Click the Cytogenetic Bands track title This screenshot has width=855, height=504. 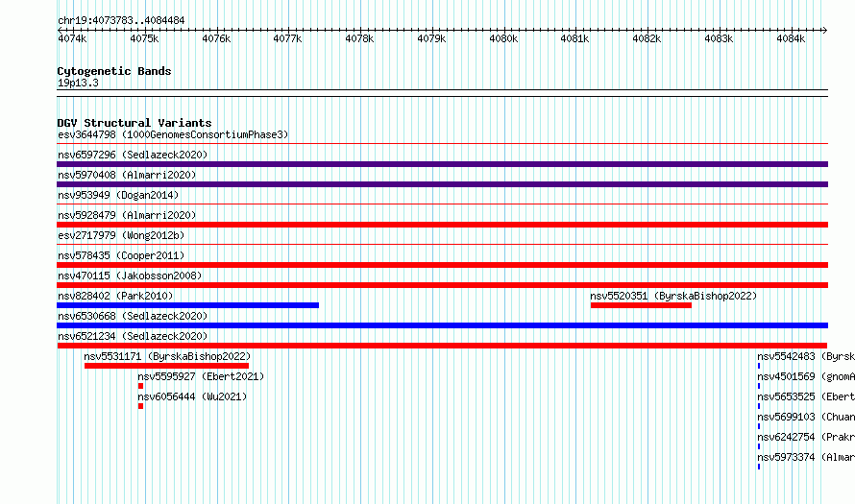coord(114,71)
